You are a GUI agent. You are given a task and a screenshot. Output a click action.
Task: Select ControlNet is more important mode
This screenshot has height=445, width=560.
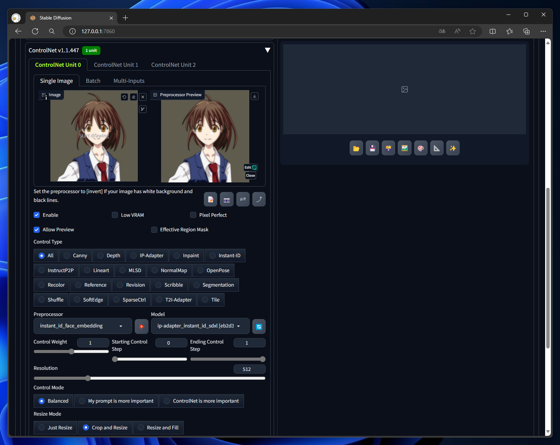pos(202,401)
